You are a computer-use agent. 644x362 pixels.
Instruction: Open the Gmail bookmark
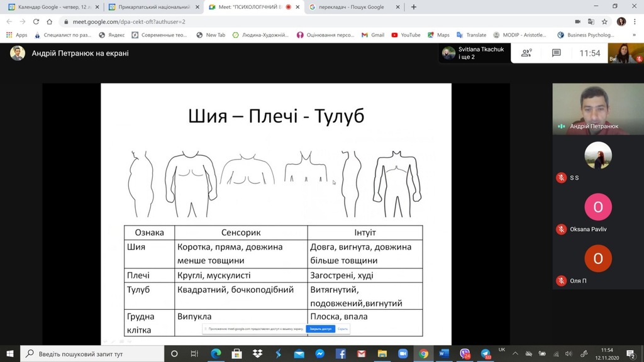[372, 35]
